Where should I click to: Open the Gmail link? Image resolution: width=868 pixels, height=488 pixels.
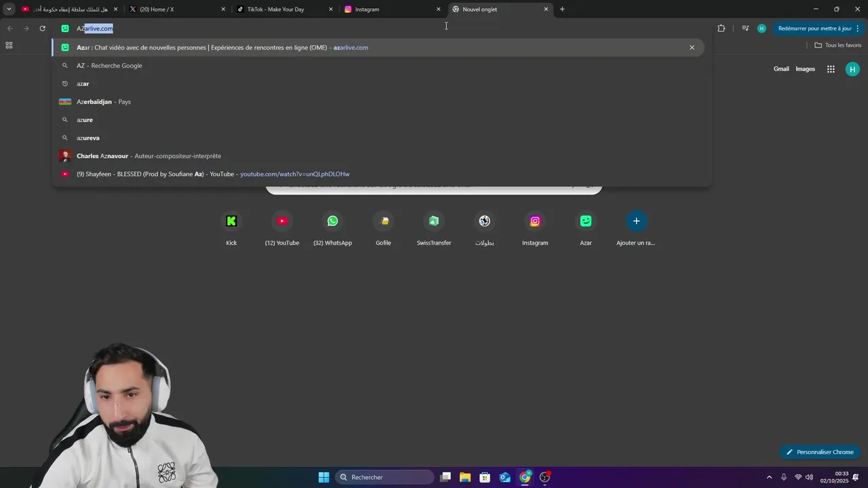click(781, 69)
